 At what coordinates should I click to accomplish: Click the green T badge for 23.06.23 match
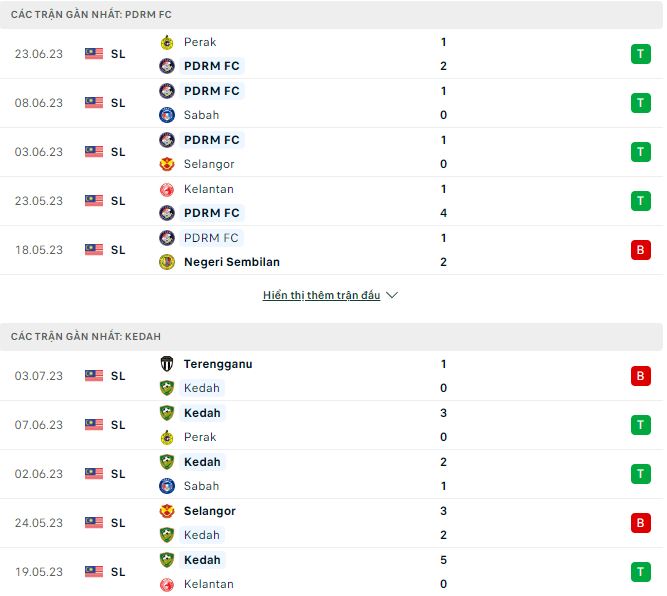640,54
